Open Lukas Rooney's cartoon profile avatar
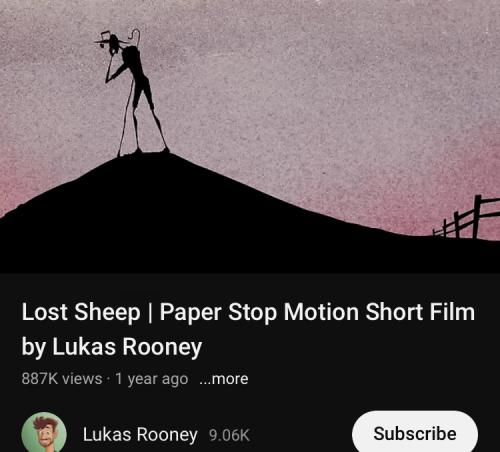Screen dimensions: 500x452 pos(44,433)
